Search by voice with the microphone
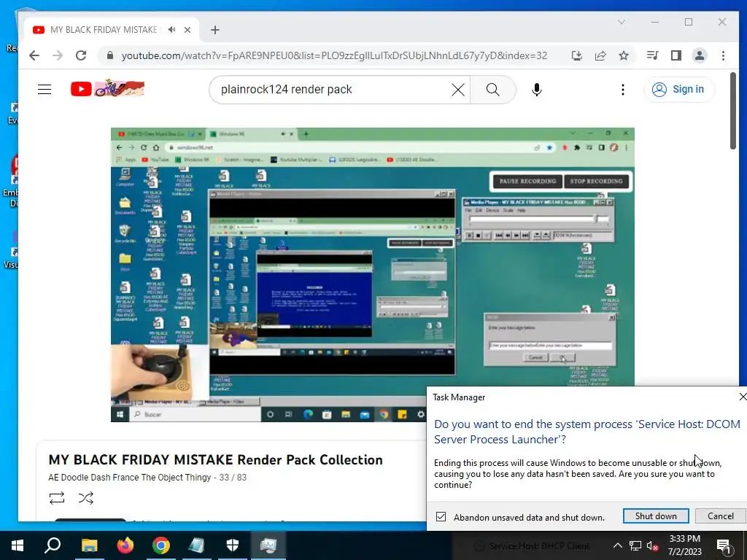747x560 pixels. click(x=536, y=90)
